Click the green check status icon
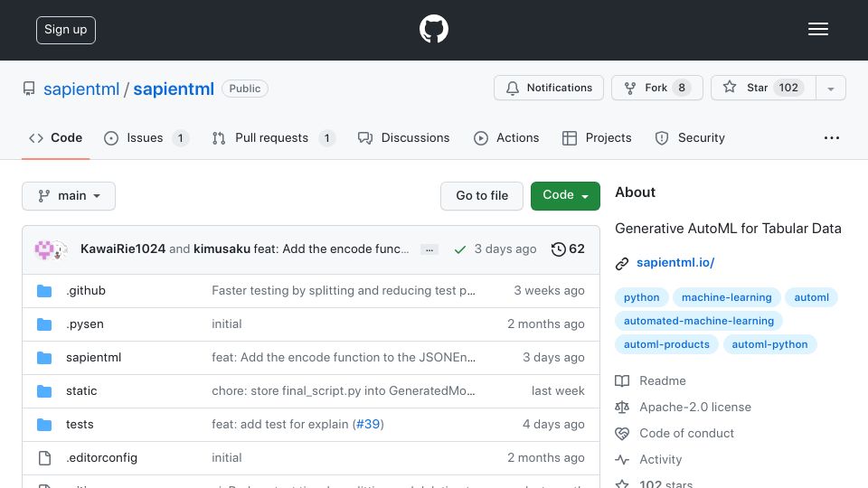 [459, 249]
